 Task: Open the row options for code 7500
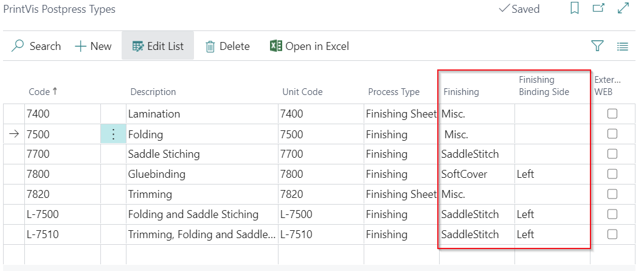[113, 135]
